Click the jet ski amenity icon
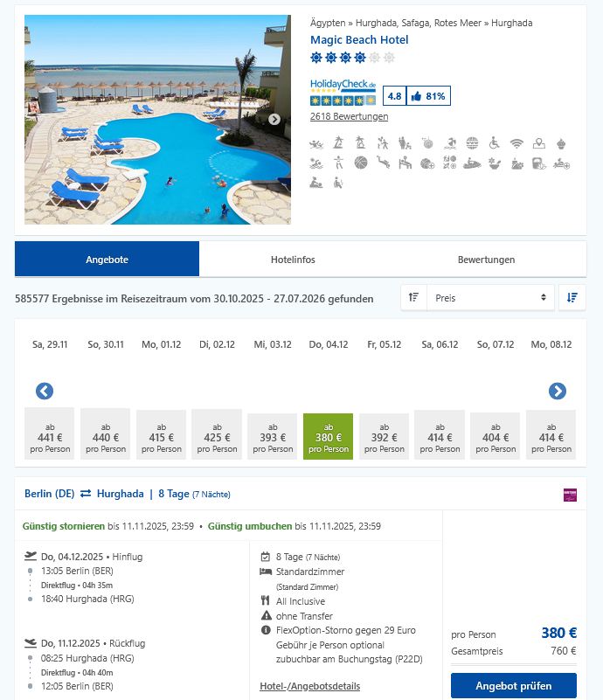The image size is (603, 700). point(472,163)
